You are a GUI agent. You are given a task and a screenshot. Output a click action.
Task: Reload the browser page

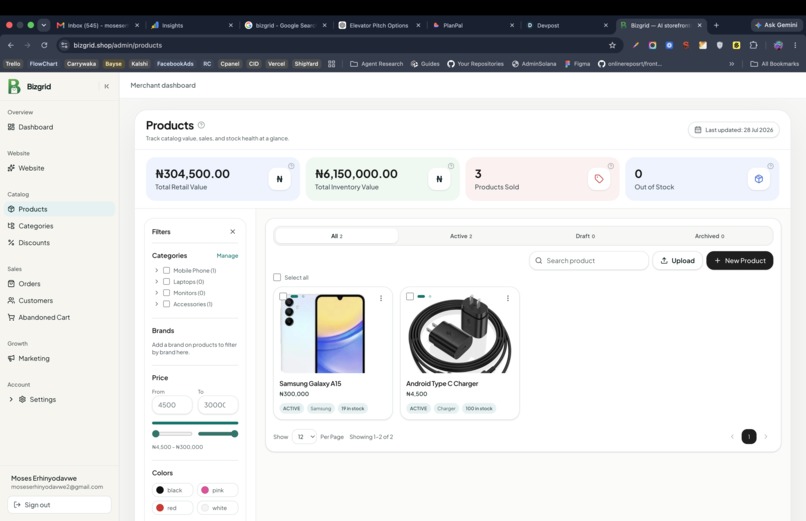(x=44, y=45)
